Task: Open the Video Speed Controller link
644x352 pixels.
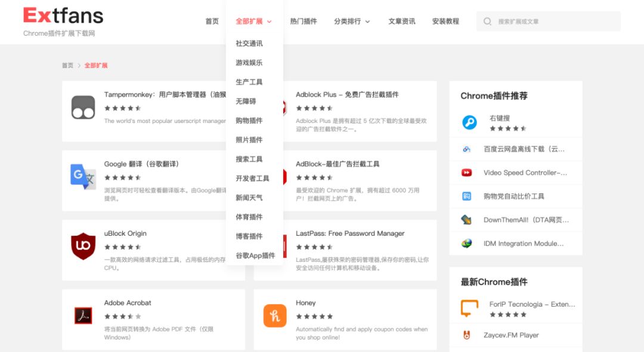Action: pos(525,172)
